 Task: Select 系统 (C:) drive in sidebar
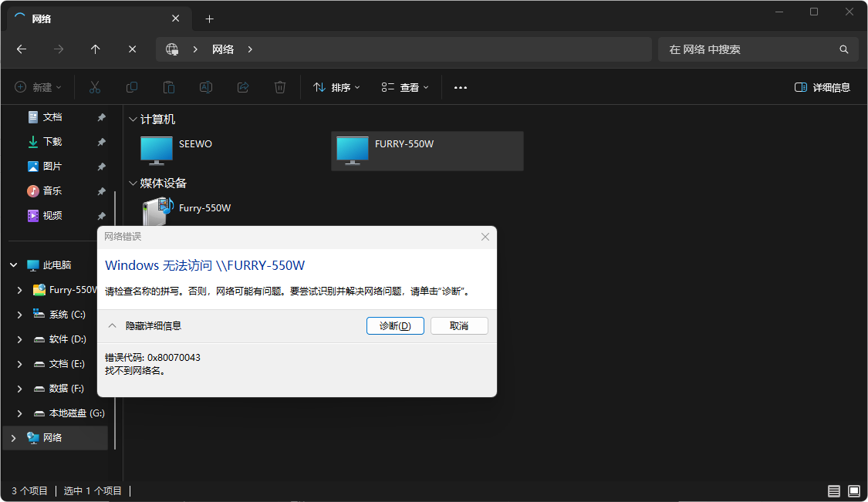pos(66,315)
